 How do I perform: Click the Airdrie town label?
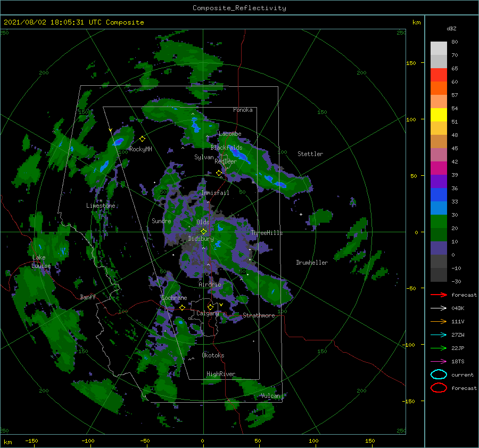[210, 284]
